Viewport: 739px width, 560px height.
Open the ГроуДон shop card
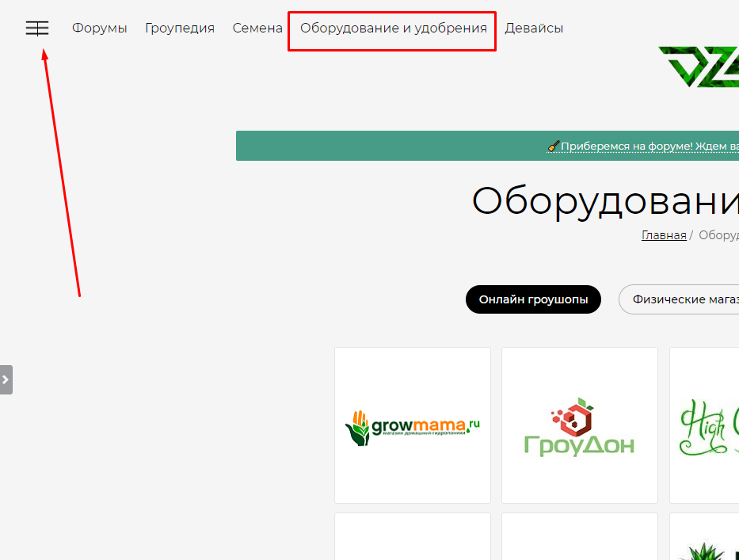click(x=580, y=425)
